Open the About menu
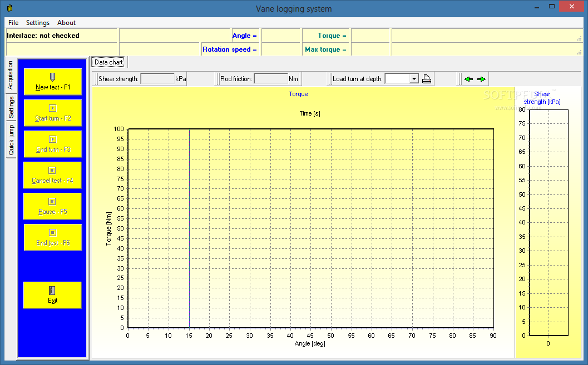 [66, 22]
